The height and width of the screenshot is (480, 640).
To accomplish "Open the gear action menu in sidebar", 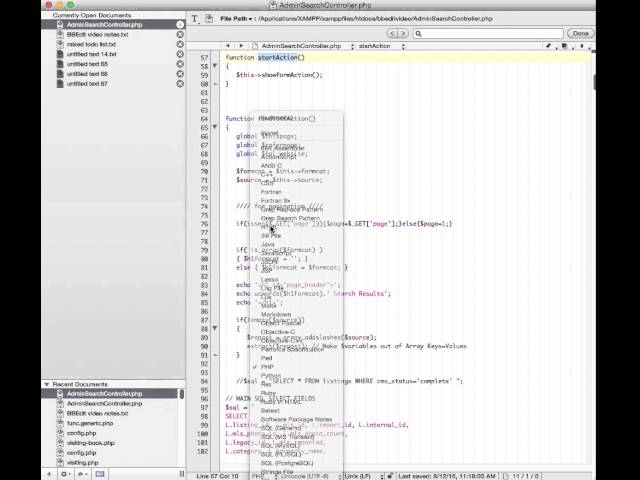I will [x=65, y=474].
